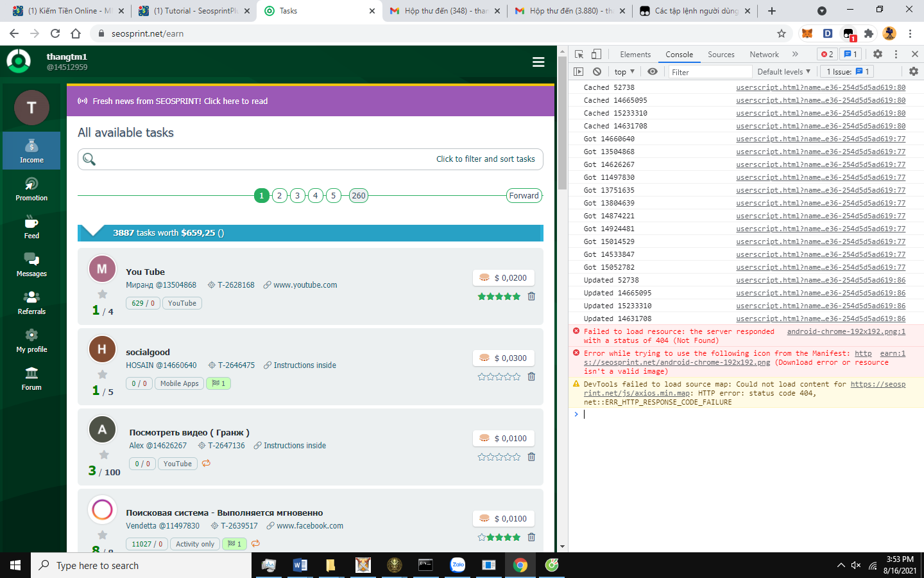Click the SEOSPRINT logo

coord(19,62)
